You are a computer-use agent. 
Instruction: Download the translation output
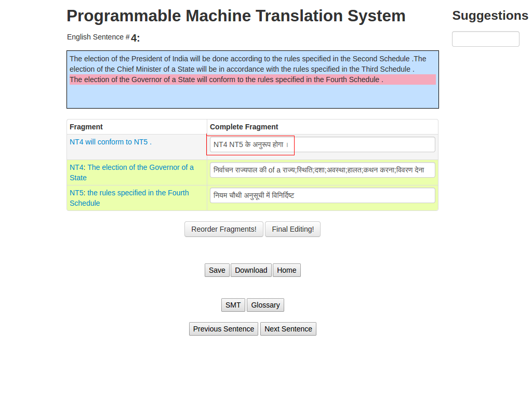point(251,270)
